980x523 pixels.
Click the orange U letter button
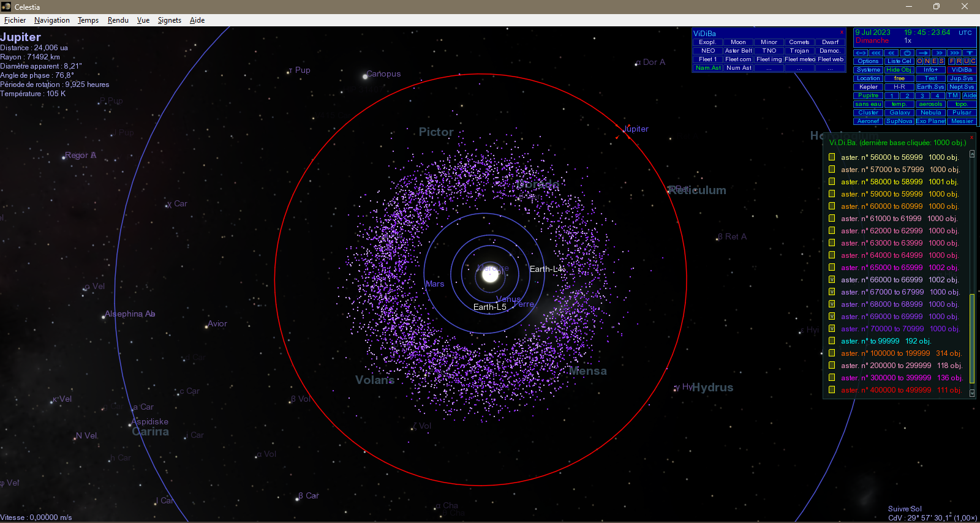[966, 61]
